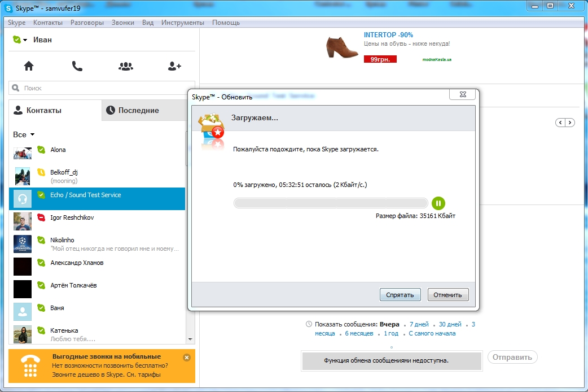Open Belkoff_dj's profile picture

tap(23, 176)
